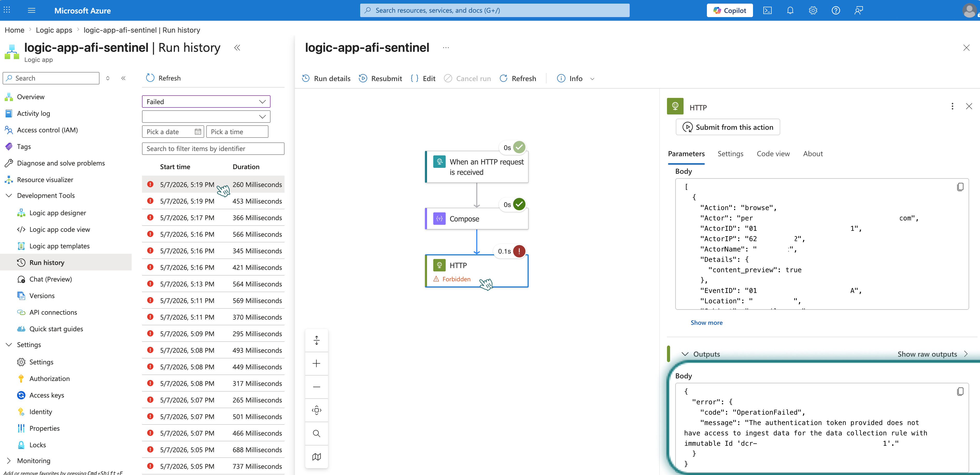Fit the workflow to view
The width and height of the screenshot is (980, 475).
[x=317, y=410]
